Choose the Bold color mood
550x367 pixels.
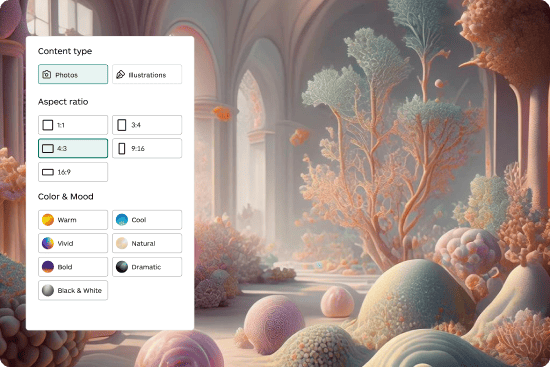[x=73, y=267]
